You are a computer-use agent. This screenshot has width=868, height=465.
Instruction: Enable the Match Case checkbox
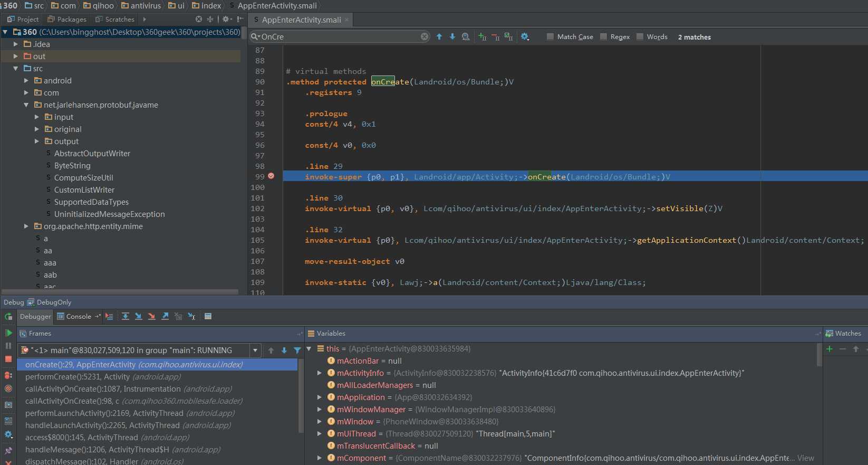click(551, 37)
